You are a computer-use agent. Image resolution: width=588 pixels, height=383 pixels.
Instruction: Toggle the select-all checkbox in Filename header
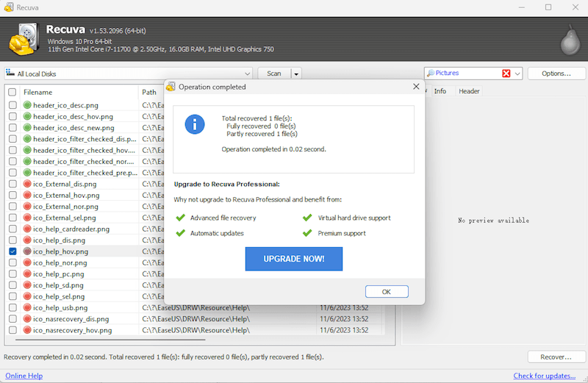12,93
